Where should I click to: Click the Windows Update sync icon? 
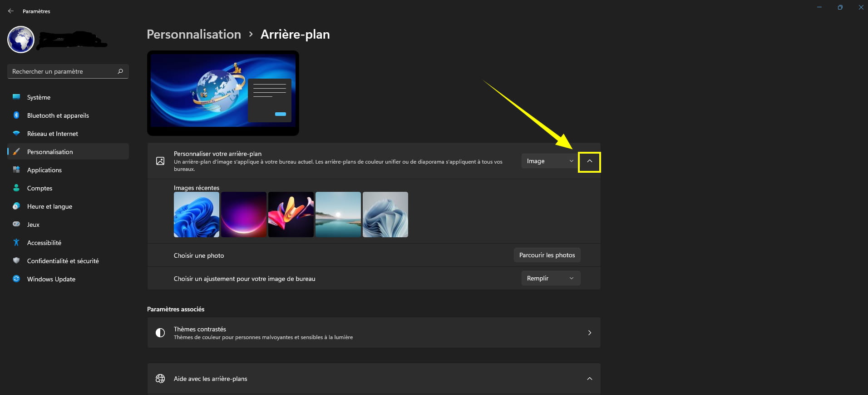(x=16, y=279)
